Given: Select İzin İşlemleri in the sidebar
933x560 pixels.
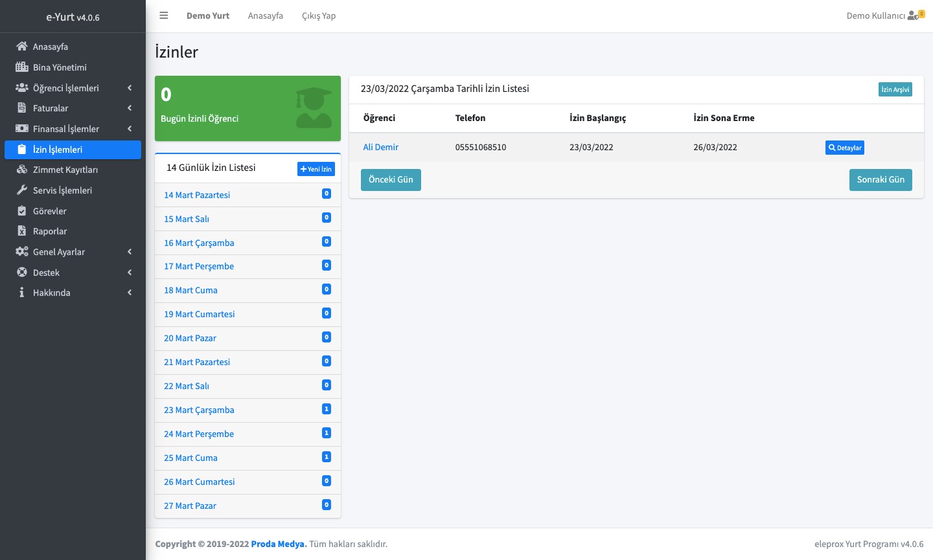Looking at the screenshot, I should (x=73, y=150).
